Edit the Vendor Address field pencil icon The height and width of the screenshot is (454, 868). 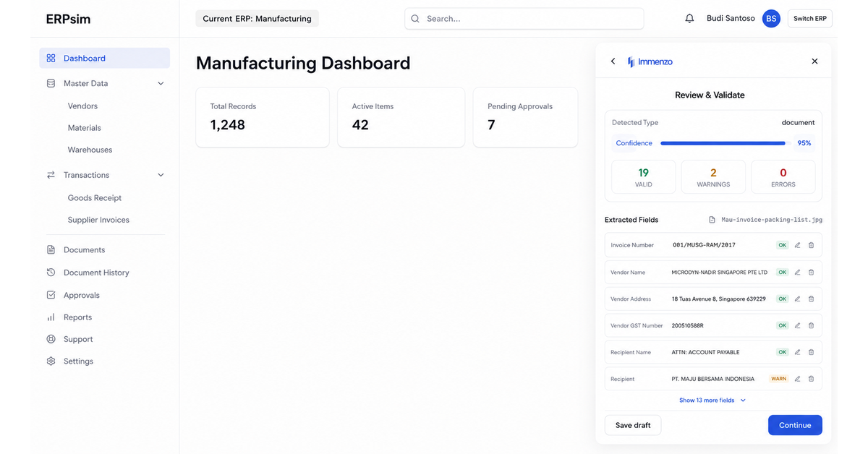797,299
